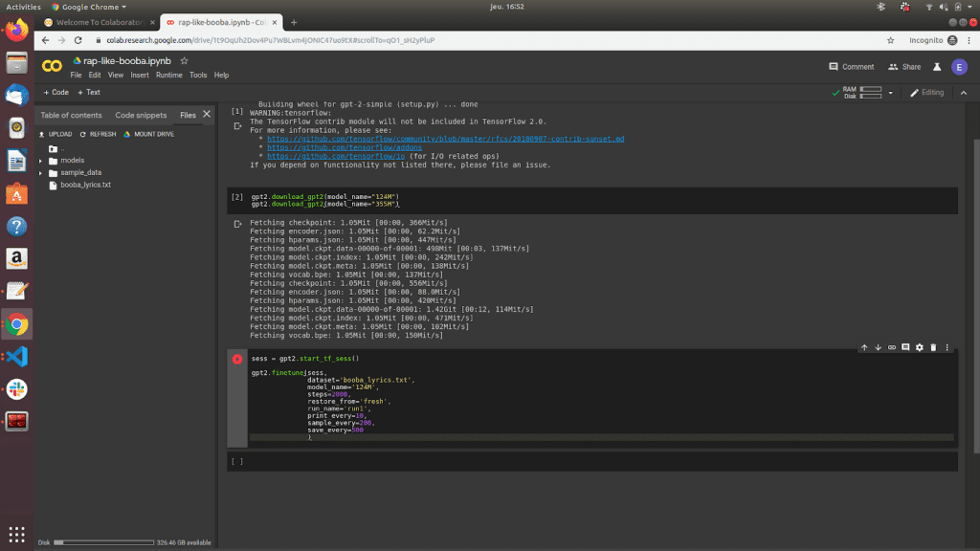Viewport: 980px width, 551px height.
Task: Open Help from the dock
Action: pyautogui.click(x=17, y=226)
